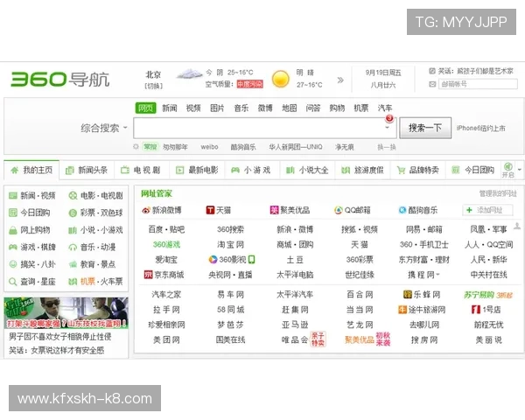Open the QQ邮箱 icon shortcut
This screenshot has width=525, height=420.
[x=339, y=210]
